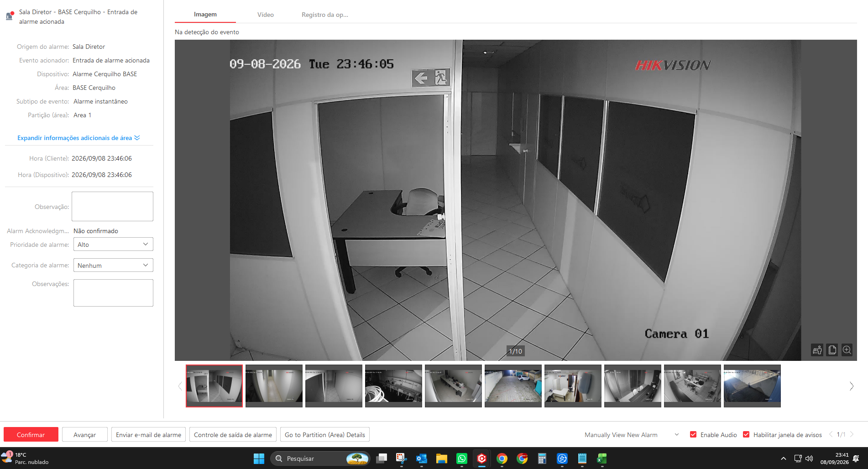Click Go to Partition (Area) Details
This screenshot has height=469, width=868.
(325, 435)
